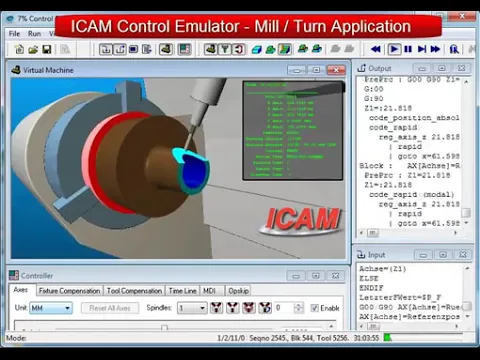Click the document-with-arrow toolbar icon
Viewport: 480px width, 360px height.
coord(147,49)
